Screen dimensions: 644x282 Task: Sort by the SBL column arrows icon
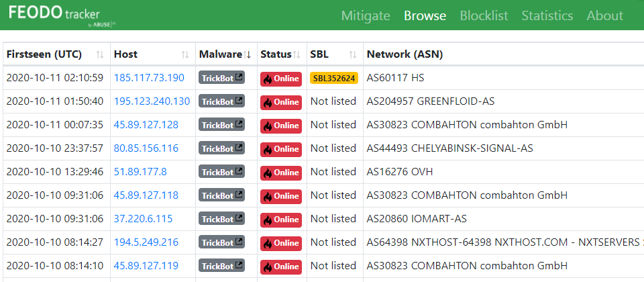353,54
